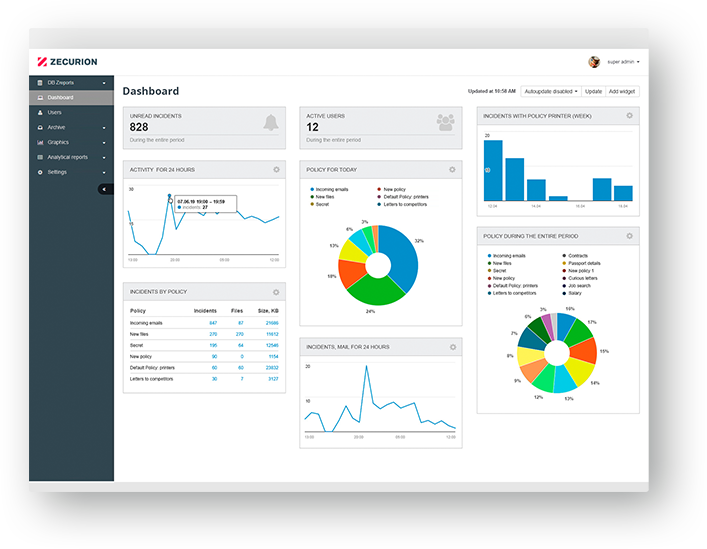Viewport: 707px width, 549px height.
Task: Open the Autoupdate disabled dropdown
Action: [x=551, y=91]
